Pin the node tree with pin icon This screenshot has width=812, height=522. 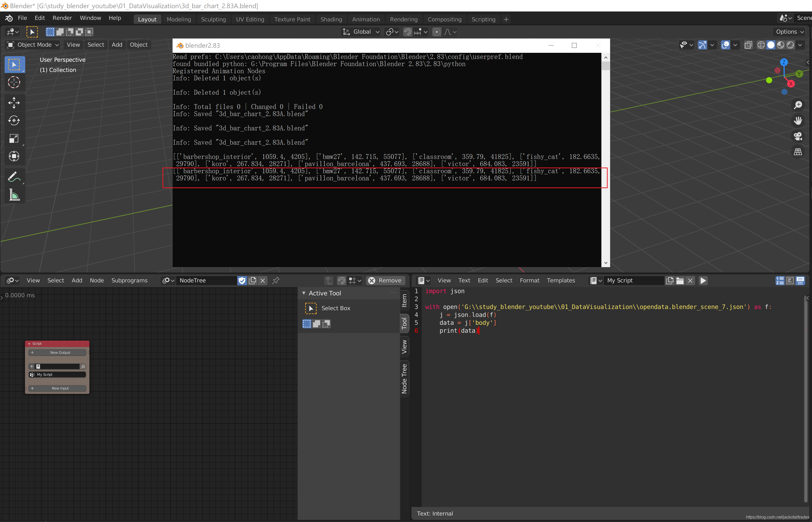pos(276,280)
